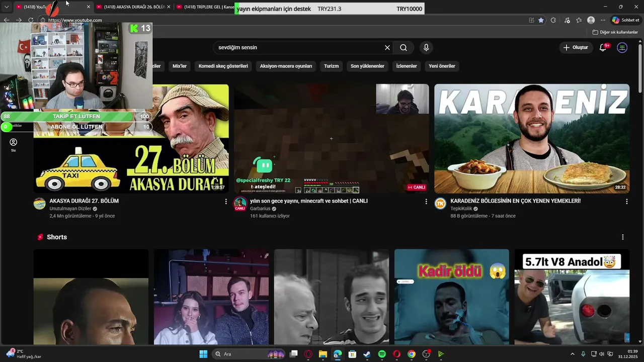This screenshot has height=362, width=644.
Task: Click the Sohbet et Copilot button
Action: [x=626, y=20]
